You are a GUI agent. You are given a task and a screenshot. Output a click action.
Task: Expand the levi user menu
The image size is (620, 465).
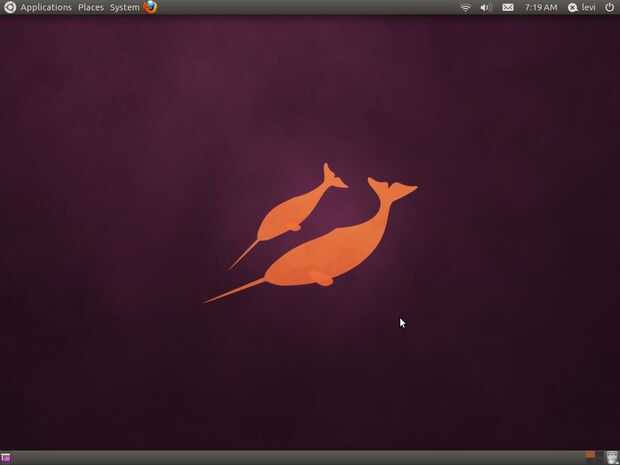pyautogui.click(x=589, y=8)
